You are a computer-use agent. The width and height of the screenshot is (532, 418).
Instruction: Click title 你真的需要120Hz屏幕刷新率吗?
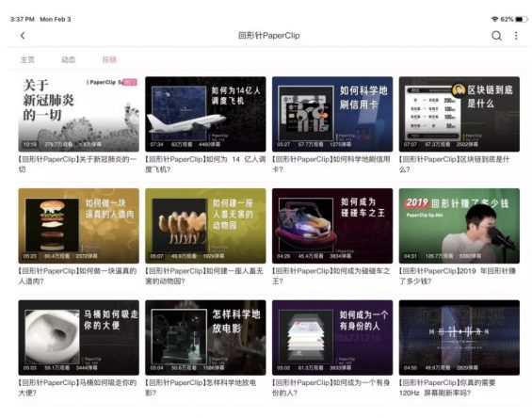447,388
